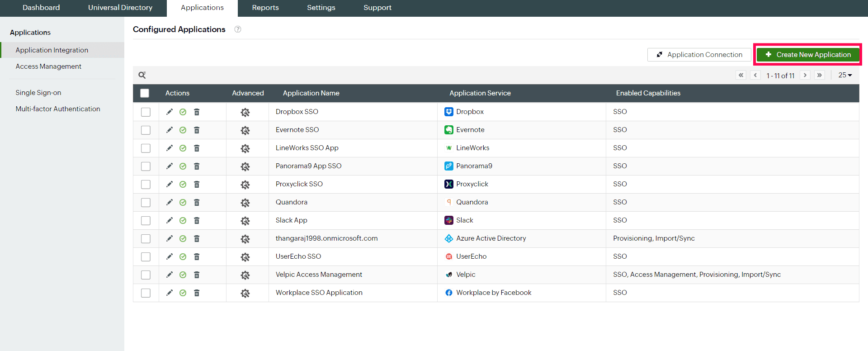The height and width of the screenshot is (351, 868).
Task: Click Create New Application button
Action: pyautogui.click(x=808, y=55)
